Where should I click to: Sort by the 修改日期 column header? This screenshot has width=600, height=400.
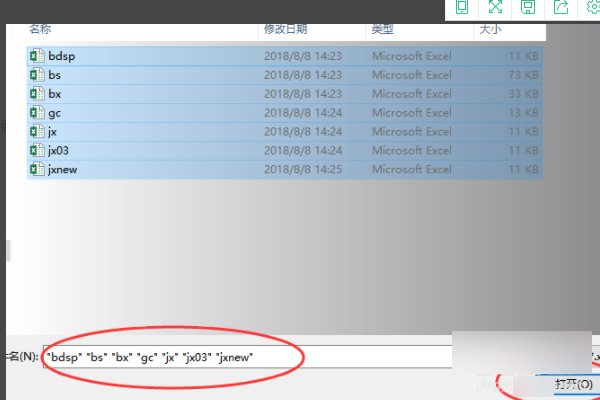[288, 31]
